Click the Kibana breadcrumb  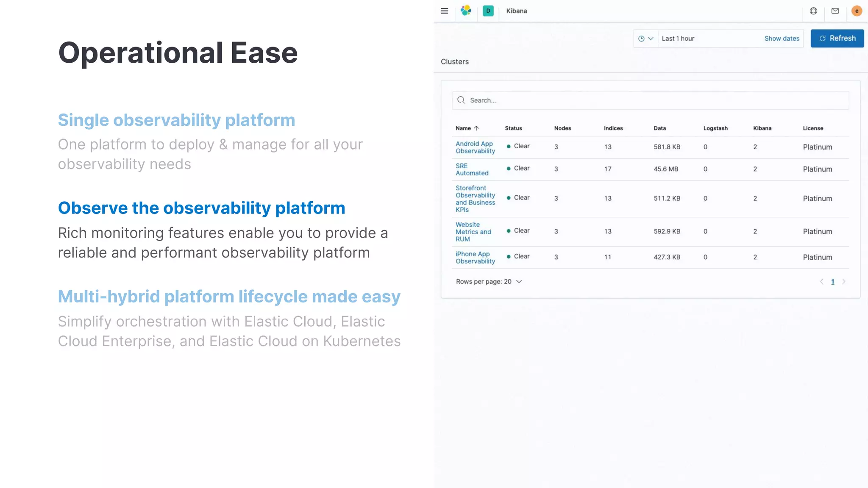[516, 11]
